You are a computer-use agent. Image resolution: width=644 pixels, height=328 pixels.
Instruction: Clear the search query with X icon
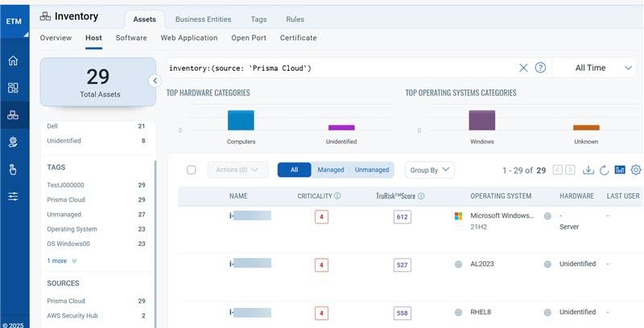coord(523,68)
